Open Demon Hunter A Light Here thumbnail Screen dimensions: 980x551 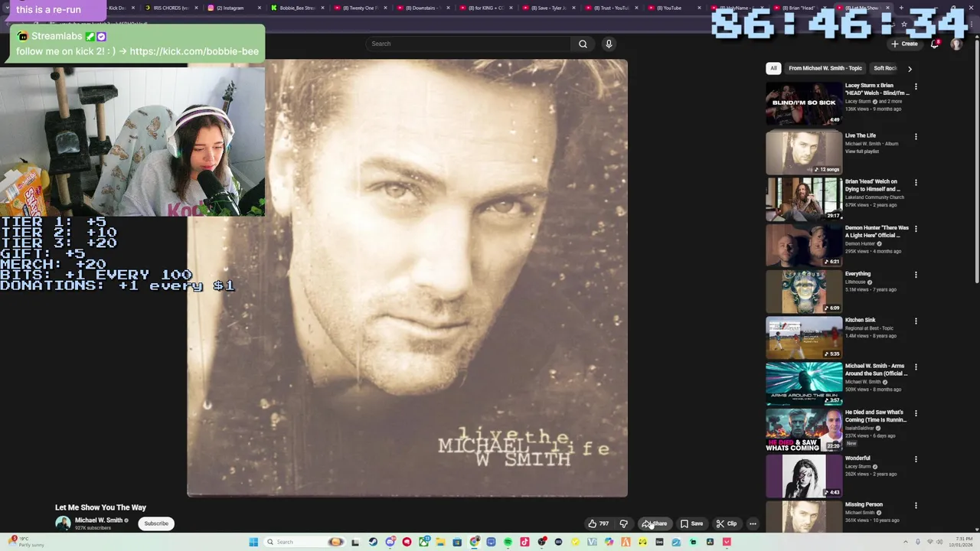pos(804,245)
